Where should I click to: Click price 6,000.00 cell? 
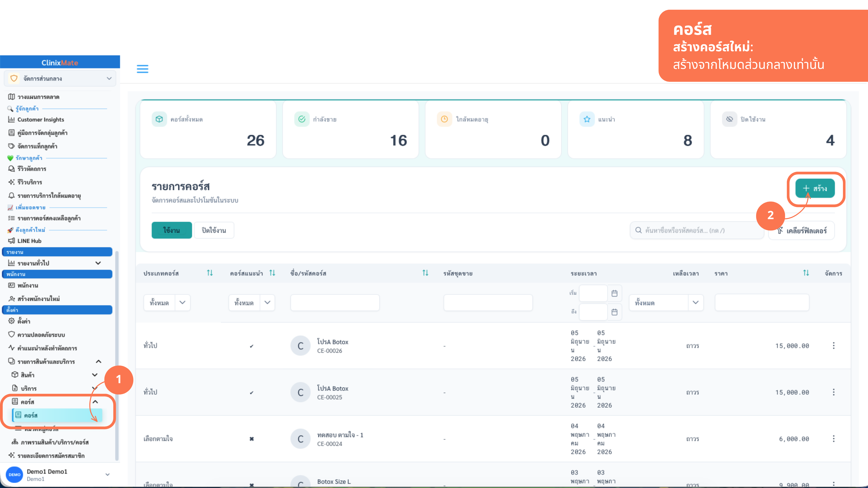pos(794,439)
